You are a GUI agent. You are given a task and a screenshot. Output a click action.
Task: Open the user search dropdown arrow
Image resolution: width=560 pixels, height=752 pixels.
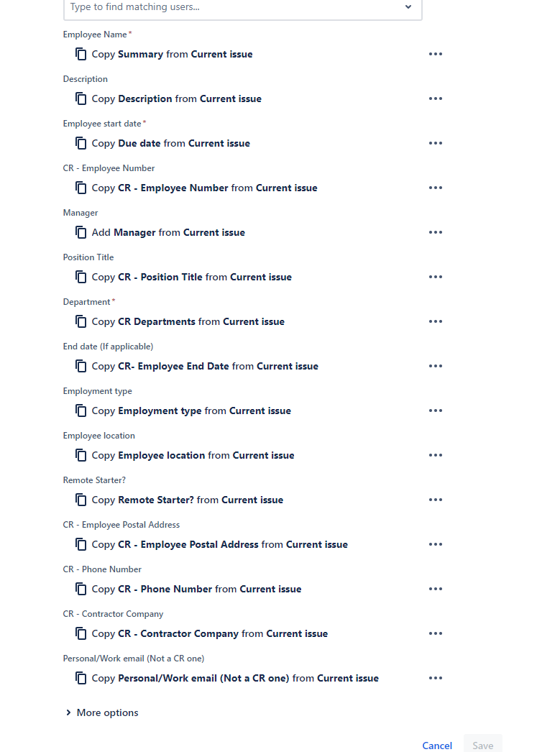pyautogui.click(x=408, y=6)
